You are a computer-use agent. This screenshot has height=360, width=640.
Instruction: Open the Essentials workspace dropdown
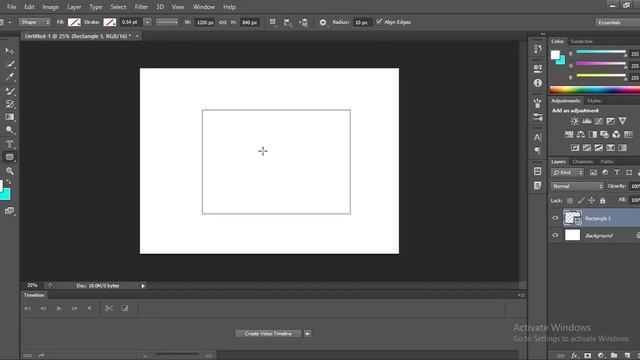[618, 22]
